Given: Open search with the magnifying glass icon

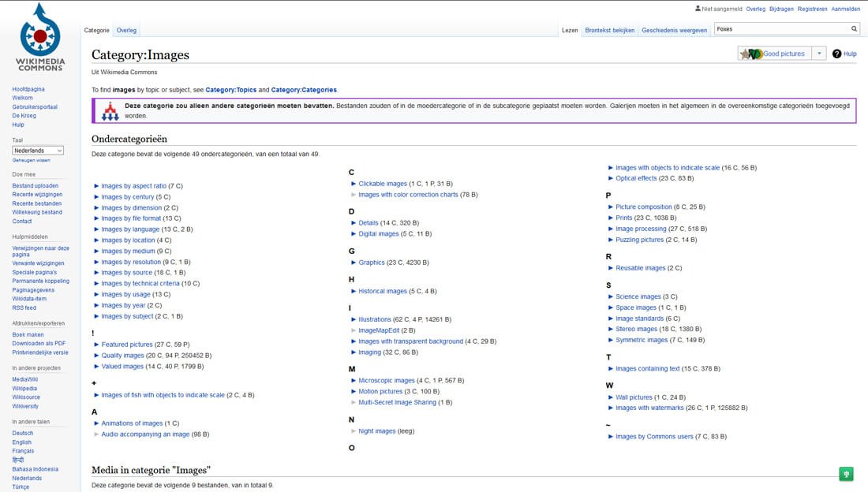Looking at the screenshot, I should 855,27.
